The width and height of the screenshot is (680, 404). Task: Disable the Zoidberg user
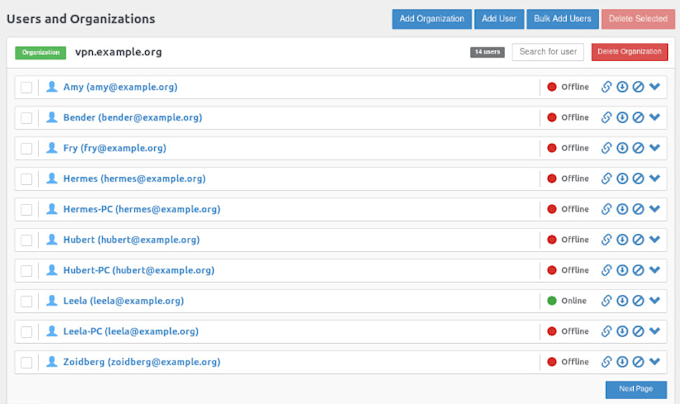click(x=638, y=362)
